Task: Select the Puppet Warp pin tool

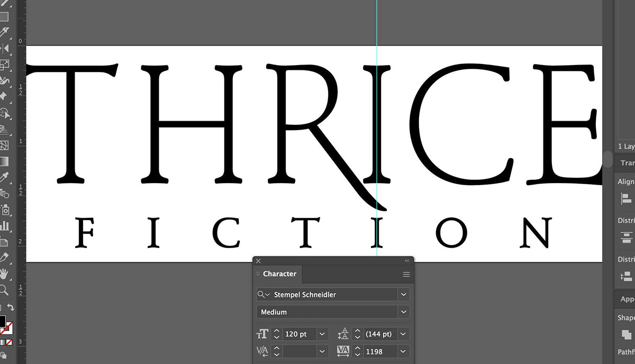Action: (4, 97)
